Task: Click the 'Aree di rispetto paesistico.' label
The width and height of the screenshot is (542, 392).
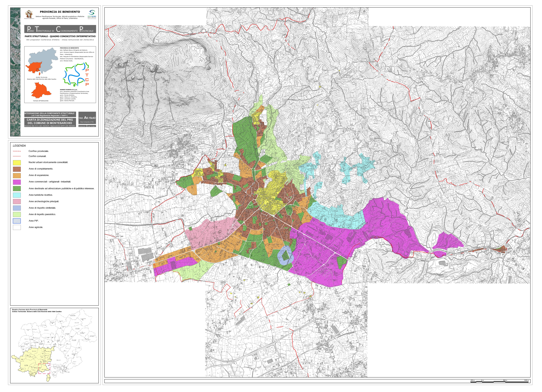Action: (42, 215)
